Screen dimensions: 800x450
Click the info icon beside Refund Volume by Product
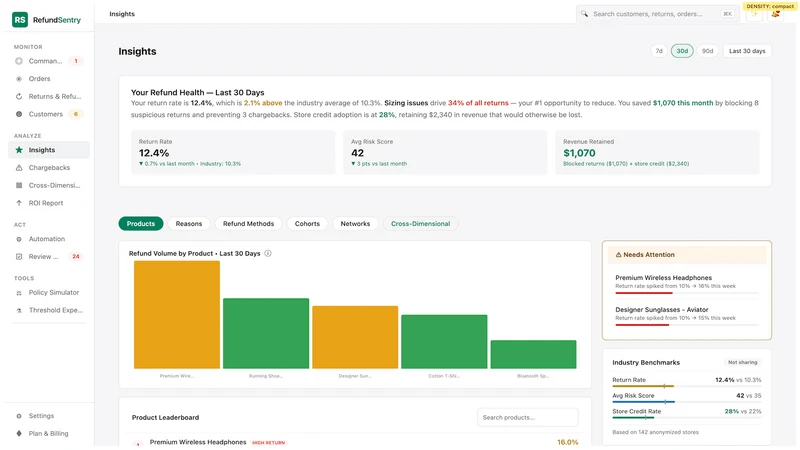(268, 254)
